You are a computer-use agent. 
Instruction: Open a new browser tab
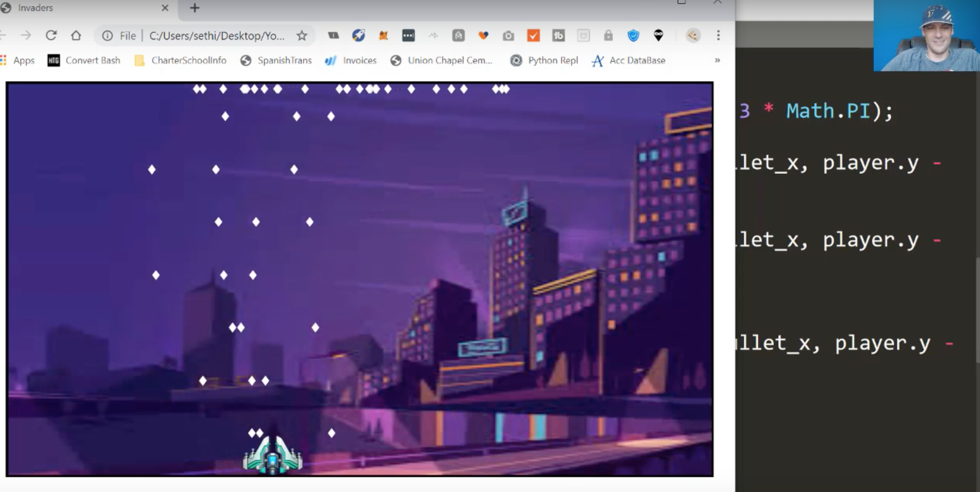195,8
